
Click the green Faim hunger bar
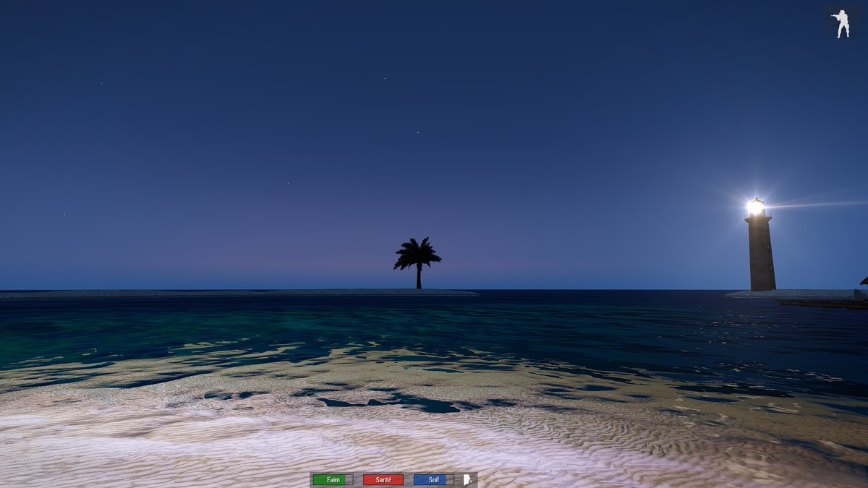coord(333,480)
